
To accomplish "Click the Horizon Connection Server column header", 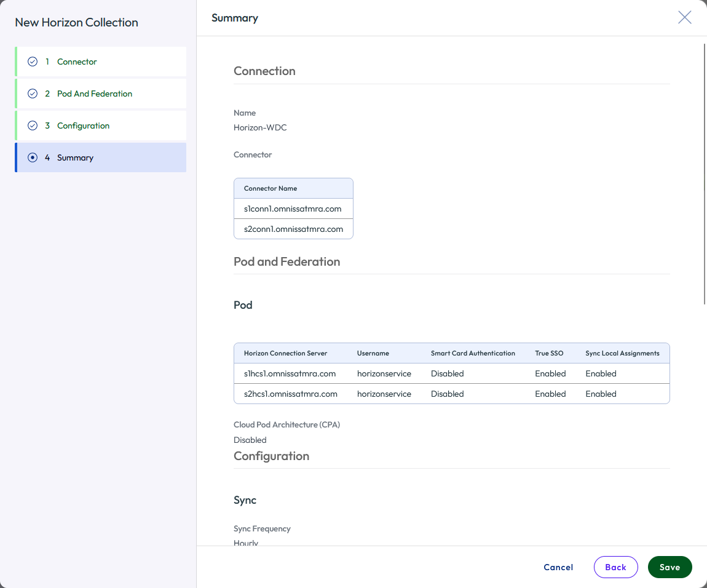I will point(285,353).
